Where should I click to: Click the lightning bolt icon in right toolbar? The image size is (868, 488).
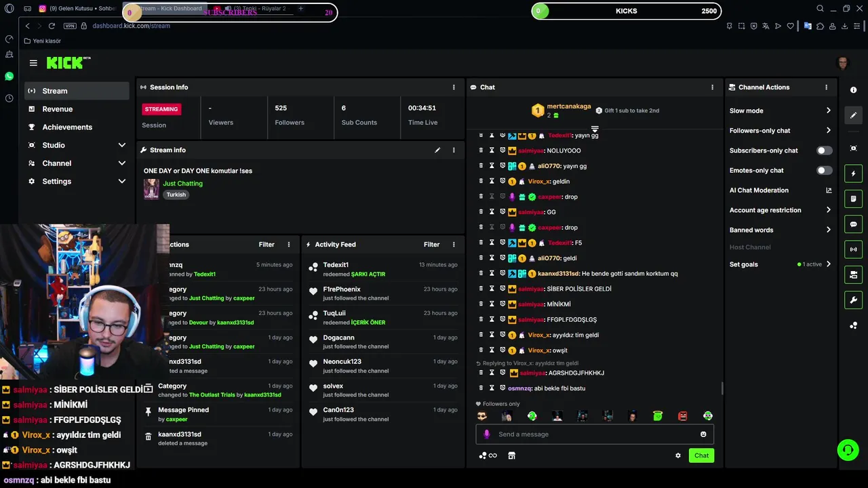pos(853,174)
